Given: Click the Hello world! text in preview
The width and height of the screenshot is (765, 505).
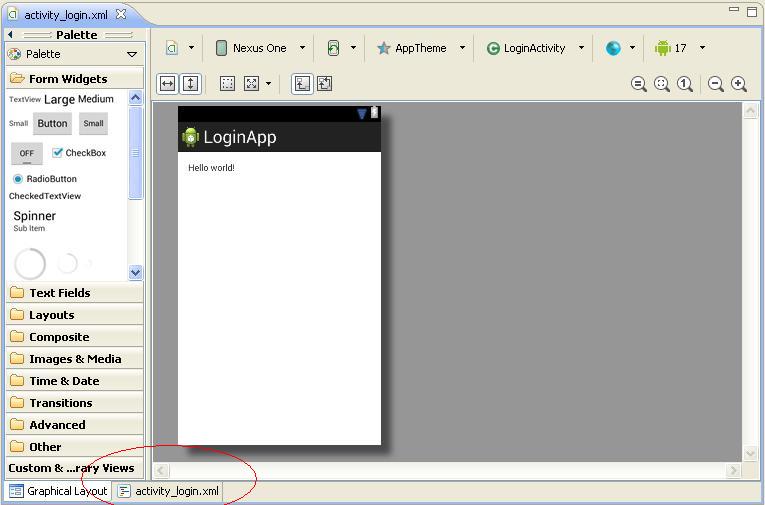Looking at the screenshot, I should point(211,168).
